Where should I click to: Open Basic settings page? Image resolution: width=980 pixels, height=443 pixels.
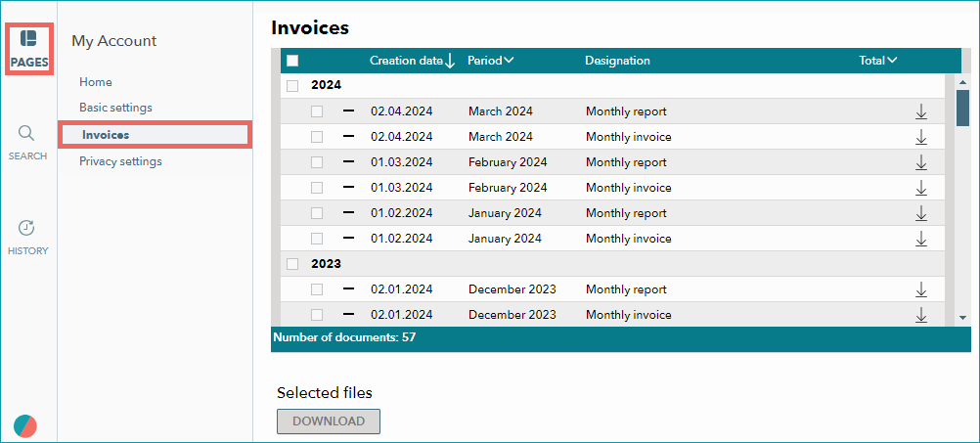[115, 108]
